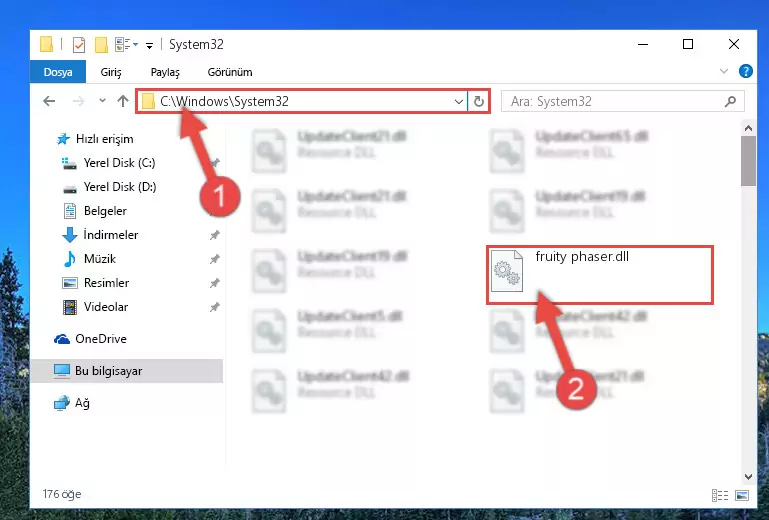Image resolution: width=769 pixels, height=520 pixels.
Task: Click the vertical scrollbar up arrow
Action: [748, 129]
